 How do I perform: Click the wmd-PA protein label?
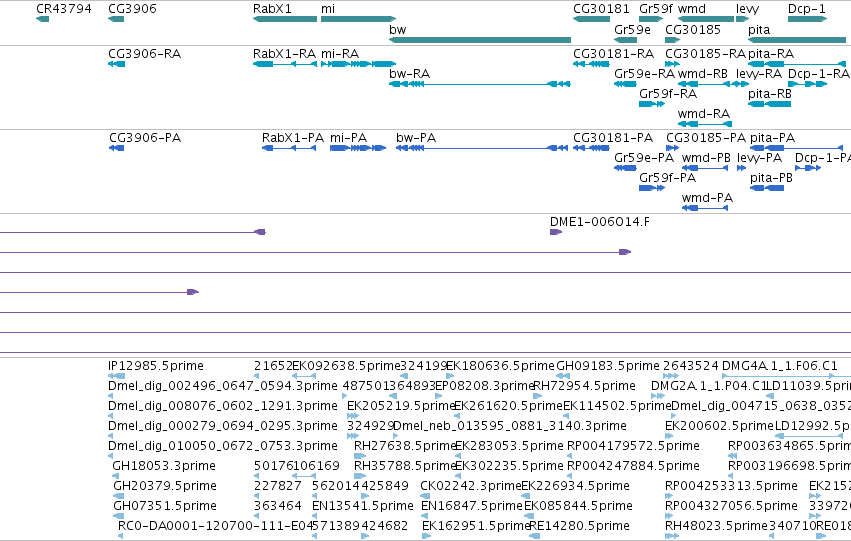point(707,198)
